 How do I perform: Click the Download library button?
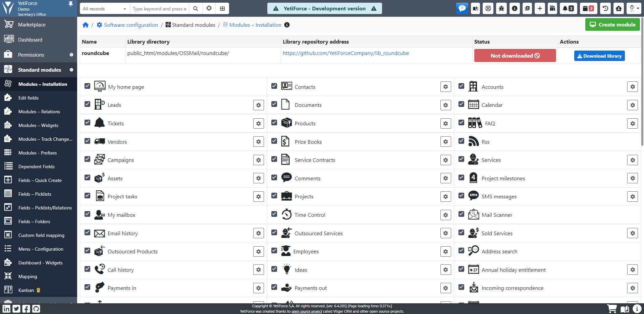point(599,56)
